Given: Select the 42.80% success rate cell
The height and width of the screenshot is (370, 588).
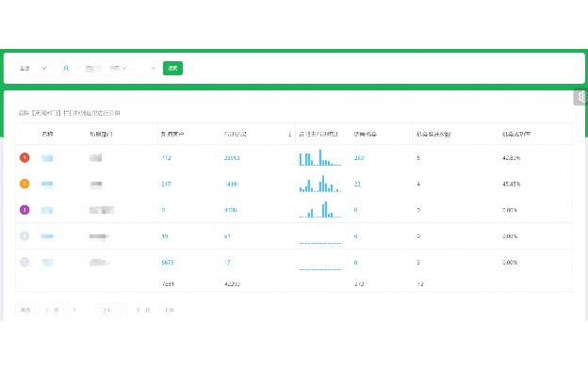Looking at the screenshot, I should (512, 157).
